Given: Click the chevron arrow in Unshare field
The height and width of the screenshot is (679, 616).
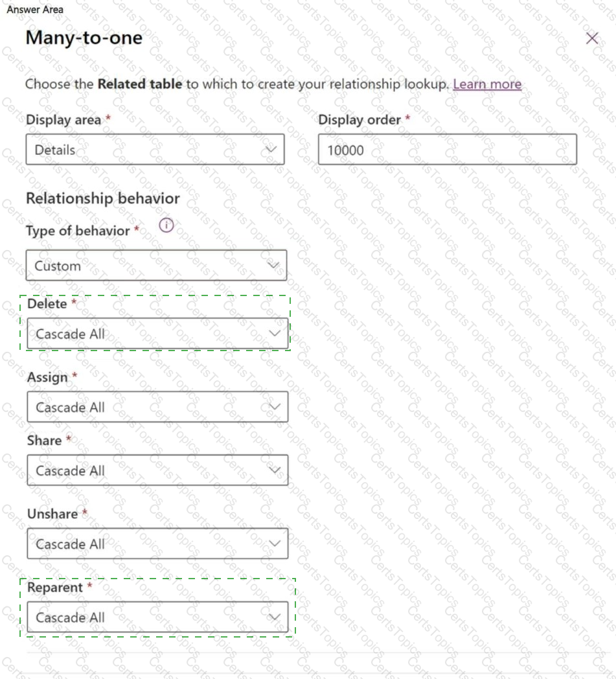Looking at the screenshot, I should pyautogui.click(x=275, y=544).
